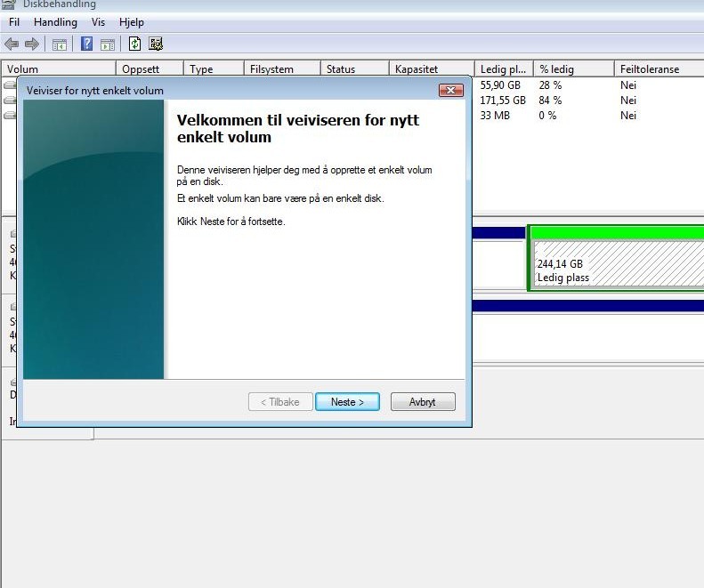This screenshot has width=704, height=588.
Task: Open the Help question mark icon
Action: [x=86, y=44]
